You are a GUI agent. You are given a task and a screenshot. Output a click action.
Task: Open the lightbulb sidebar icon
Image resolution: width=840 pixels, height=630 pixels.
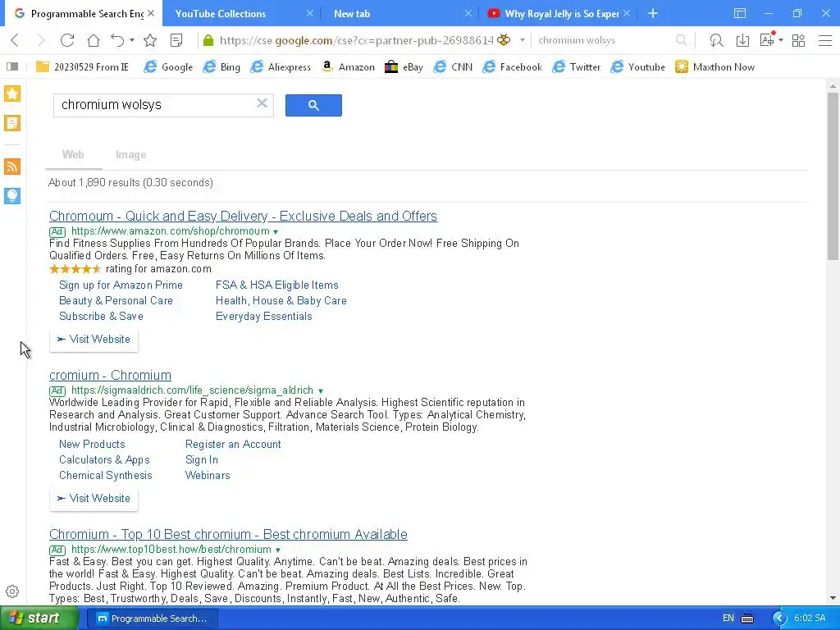click(12, 196)
